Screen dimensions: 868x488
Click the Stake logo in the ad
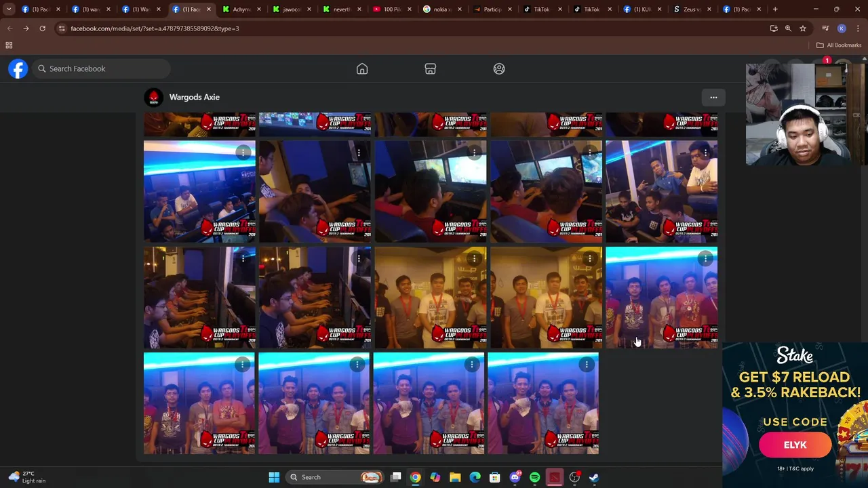(795, 356)
